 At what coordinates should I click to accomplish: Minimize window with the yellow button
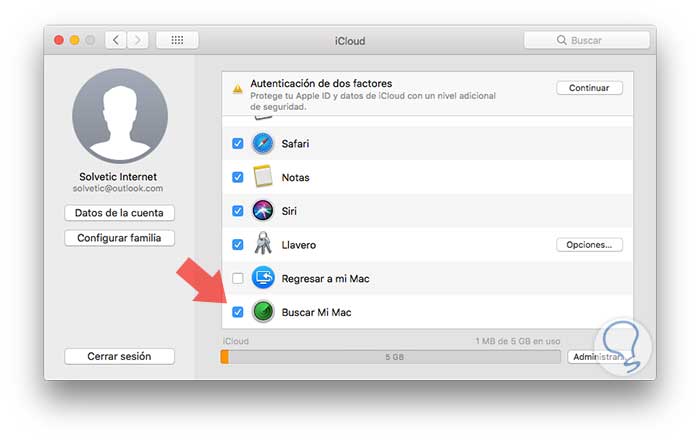(75, 40)
